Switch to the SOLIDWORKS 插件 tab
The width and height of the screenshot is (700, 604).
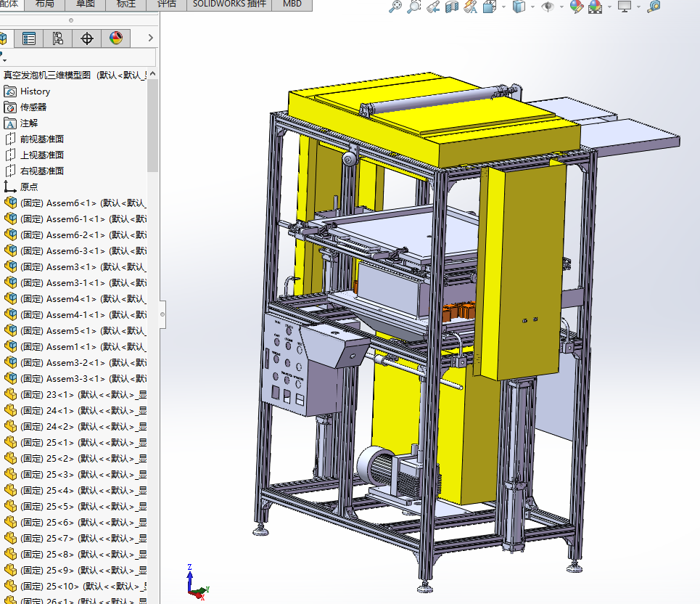229,4
